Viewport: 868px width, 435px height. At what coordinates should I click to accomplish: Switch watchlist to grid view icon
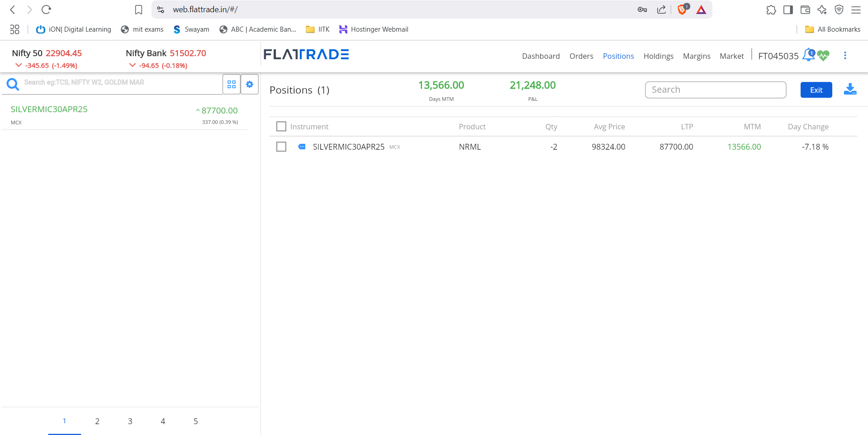coord(232,85)
